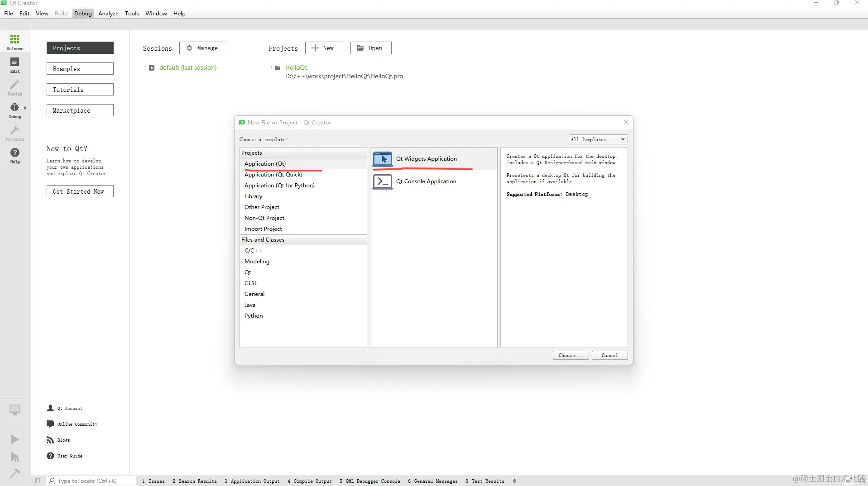
Task: Click the Build hammer icon
Action: coord(15,473)
